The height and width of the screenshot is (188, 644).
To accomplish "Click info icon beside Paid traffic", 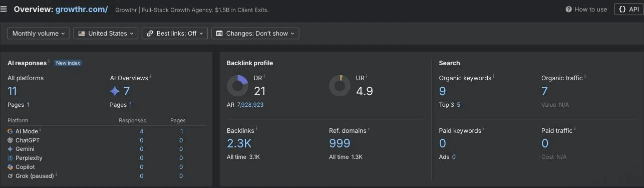I will 575,129.
